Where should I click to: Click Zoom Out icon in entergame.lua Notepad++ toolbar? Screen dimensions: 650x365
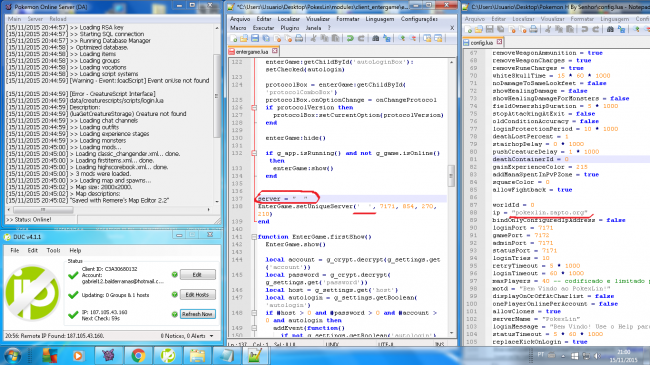click(x=413, y=39)
